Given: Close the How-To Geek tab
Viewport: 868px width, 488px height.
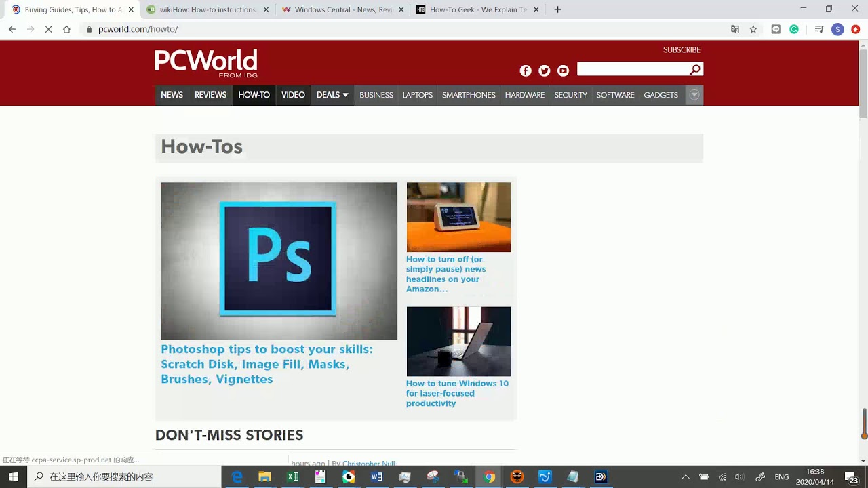Looking at the screenshot, I should click(x=536, y=9).
